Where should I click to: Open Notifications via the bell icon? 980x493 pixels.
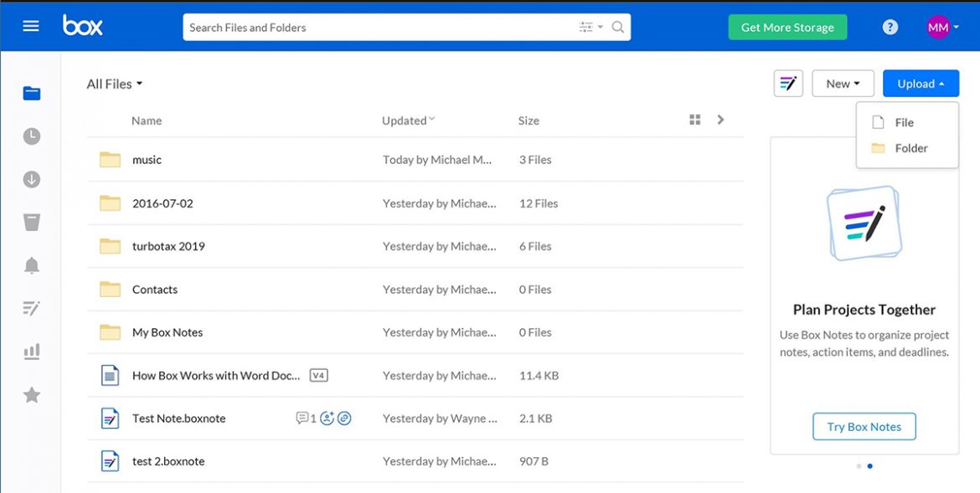coord(31,264)
